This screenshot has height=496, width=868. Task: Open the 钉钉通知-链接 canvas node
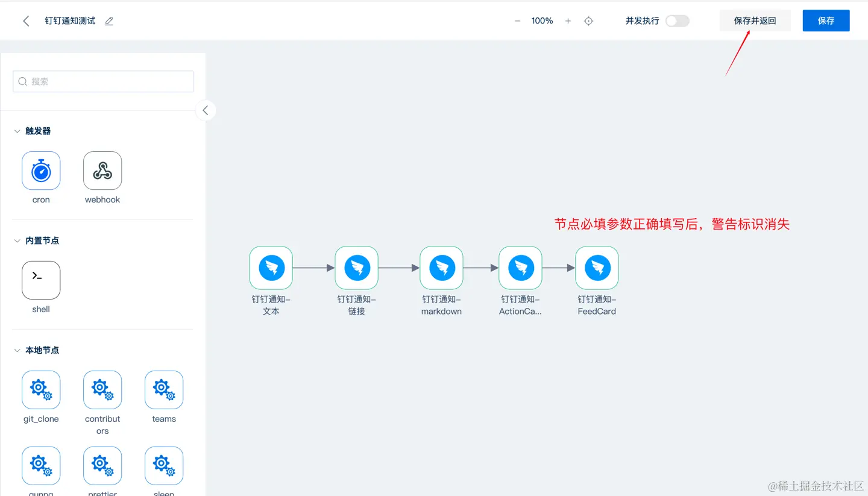pyautogui.click(x=357, y=268)
